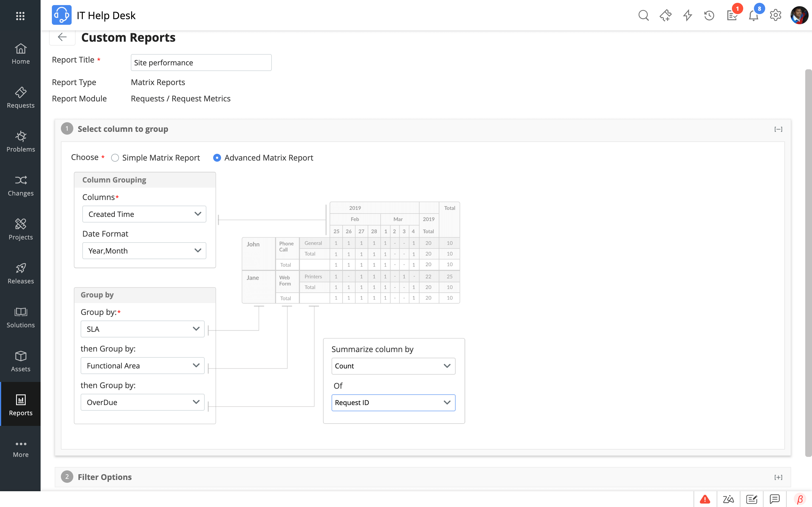Select Of Request ID dropdown
This screenshot has width=812, height=507.
pos(393,403)
